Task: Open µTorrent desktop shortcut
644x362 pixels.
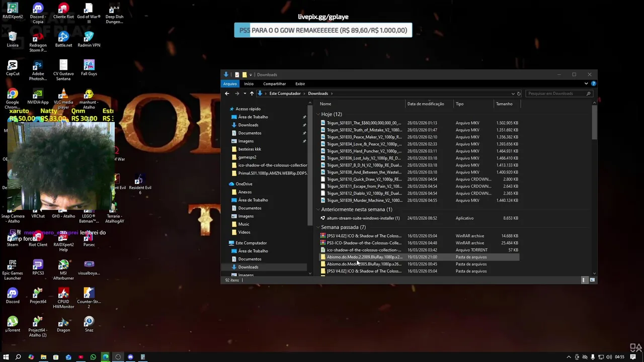Action: coord(13,324)
